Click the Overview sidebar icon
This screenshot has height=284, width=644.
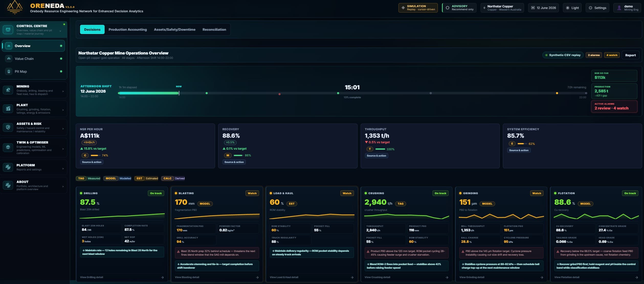pyautogui.click(x=9, y=46)
